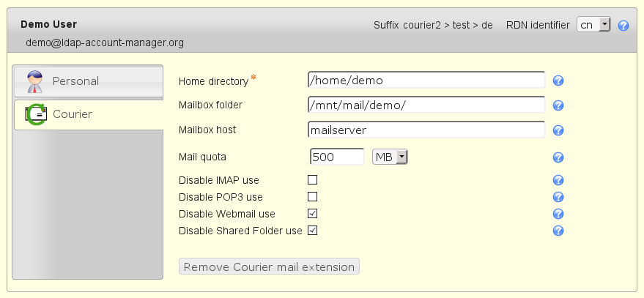
Task: Open the RDN identifier dropdown
Action: pos(593,25)
